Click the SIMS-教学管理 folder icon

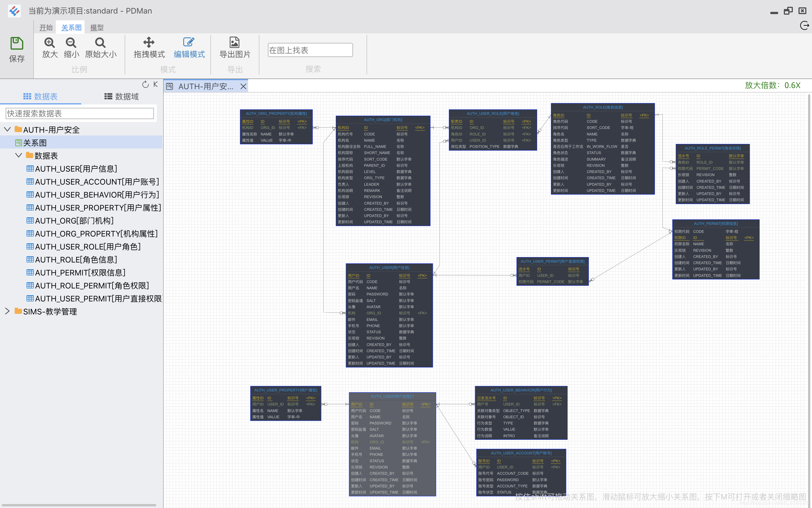pyautogui.click(x=18, y=311)
